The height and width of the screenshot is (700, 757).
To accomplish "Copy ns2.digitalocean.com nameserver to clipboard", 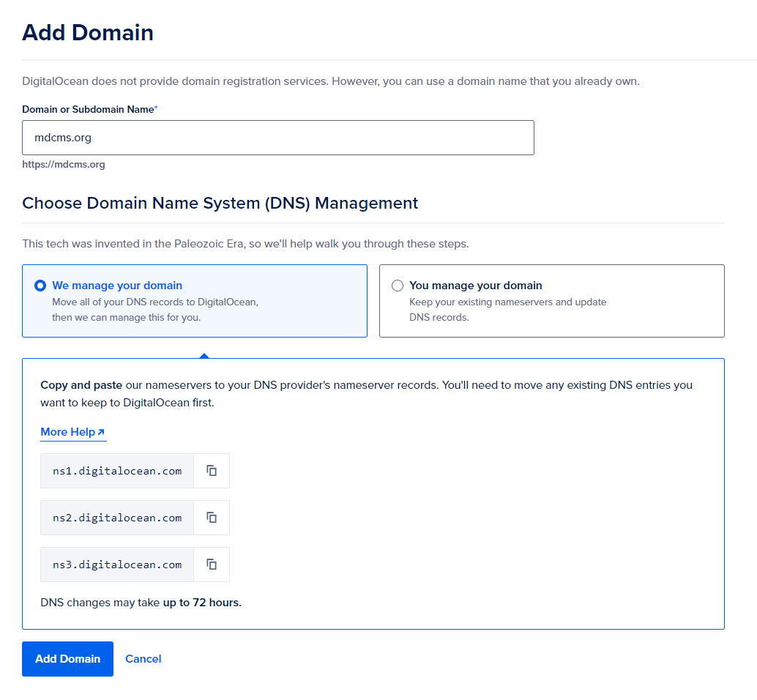I will click(212, 518).
